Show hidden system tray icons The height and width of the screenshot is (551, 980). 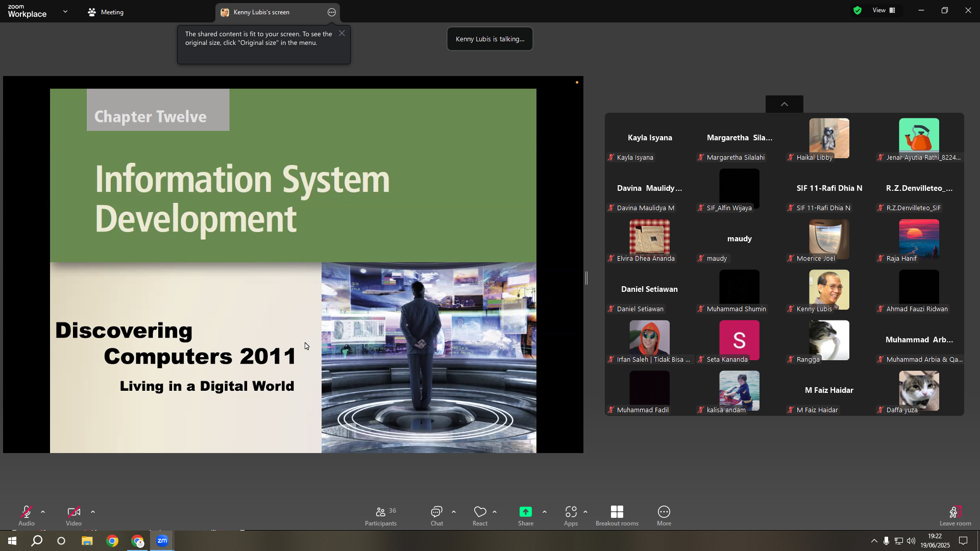874,541
